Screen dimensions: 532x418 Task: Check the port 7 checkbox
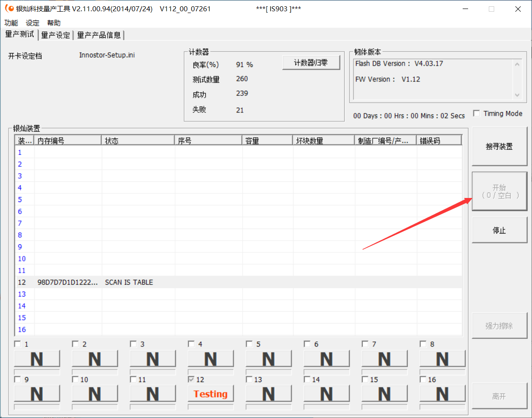click(365, 344)
